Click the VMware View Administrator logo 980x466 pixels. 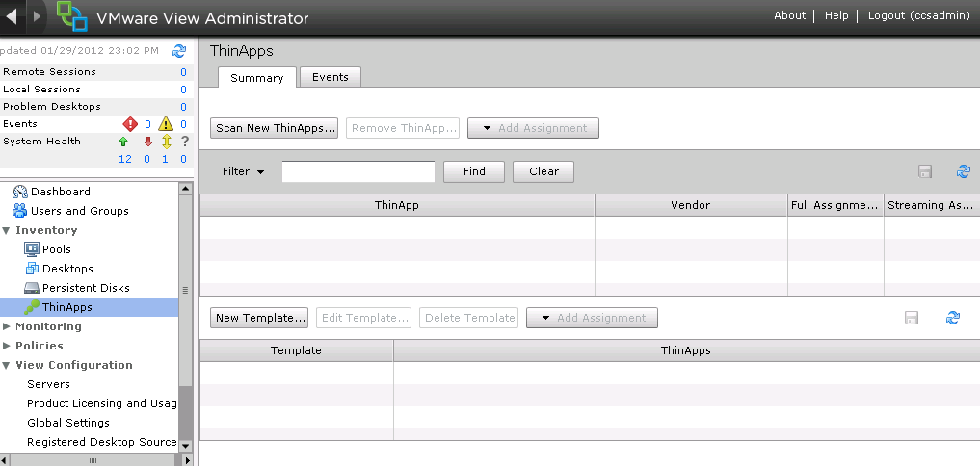coord(72,16)
